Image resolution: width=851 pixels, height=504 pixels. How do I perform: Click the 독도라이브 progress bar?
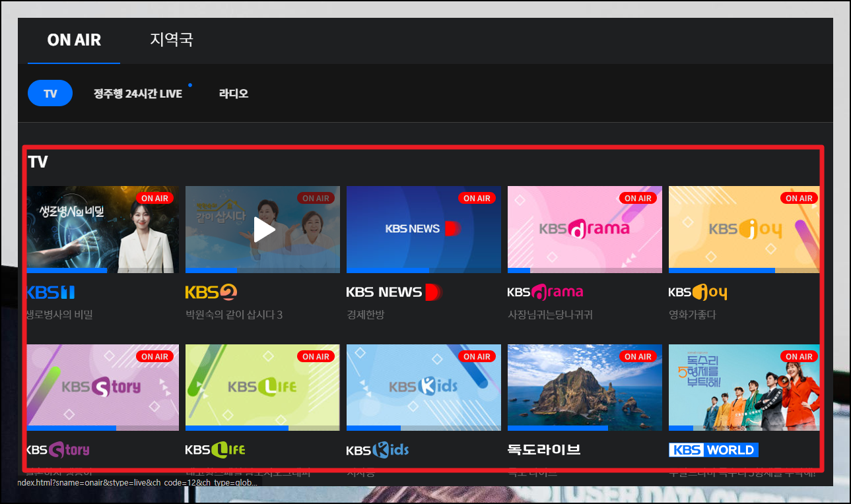coord(585,428)
